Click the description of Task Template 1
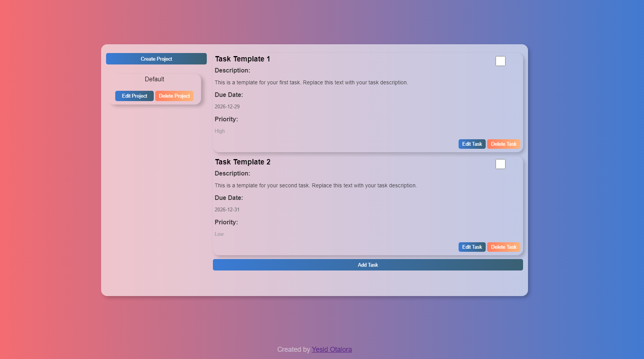 point(311,82)
